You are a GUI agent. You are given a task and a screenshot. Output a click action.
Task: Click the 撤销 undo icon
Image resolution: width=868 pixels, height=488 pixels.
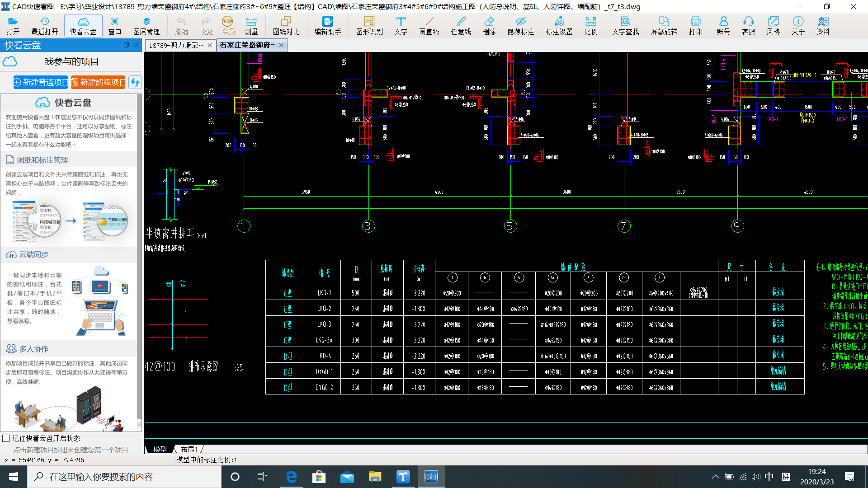click(x=181, y=26)
